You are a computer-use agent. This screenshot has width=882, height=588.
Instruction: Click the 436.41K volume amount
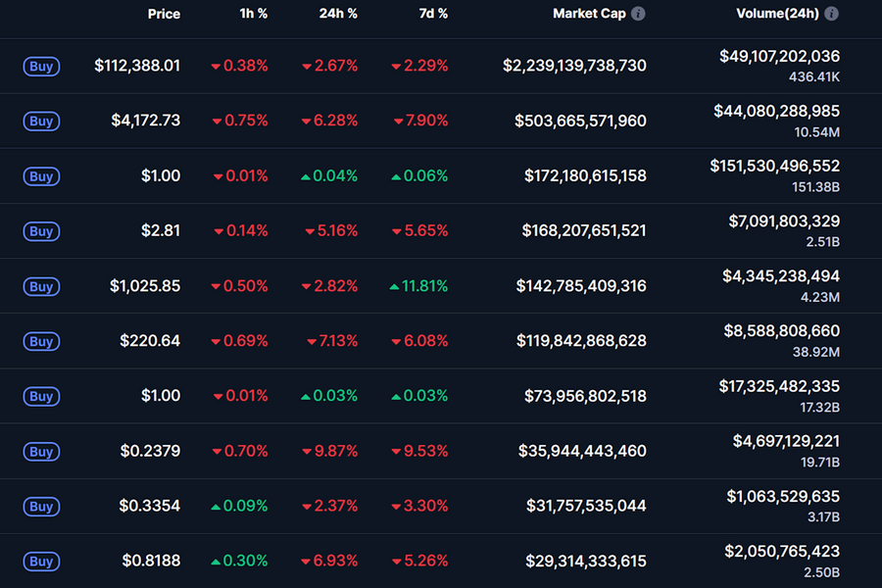click(814, 77)
